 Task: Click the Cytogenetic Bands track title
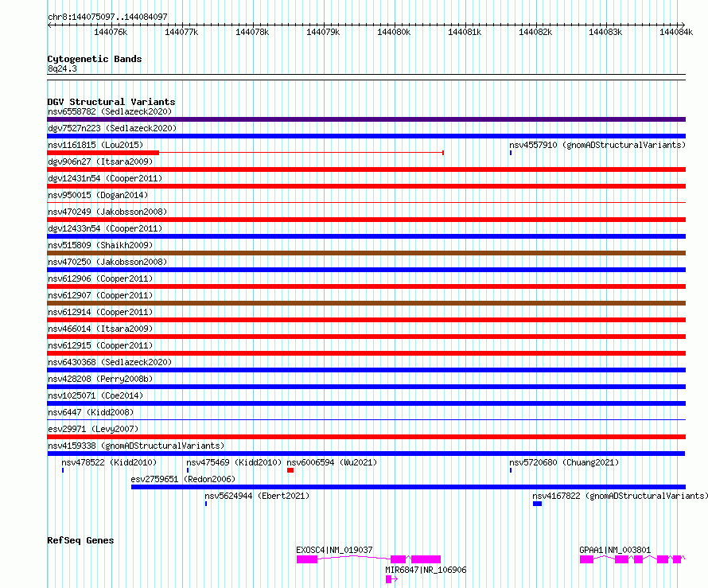tap(95, 59)
